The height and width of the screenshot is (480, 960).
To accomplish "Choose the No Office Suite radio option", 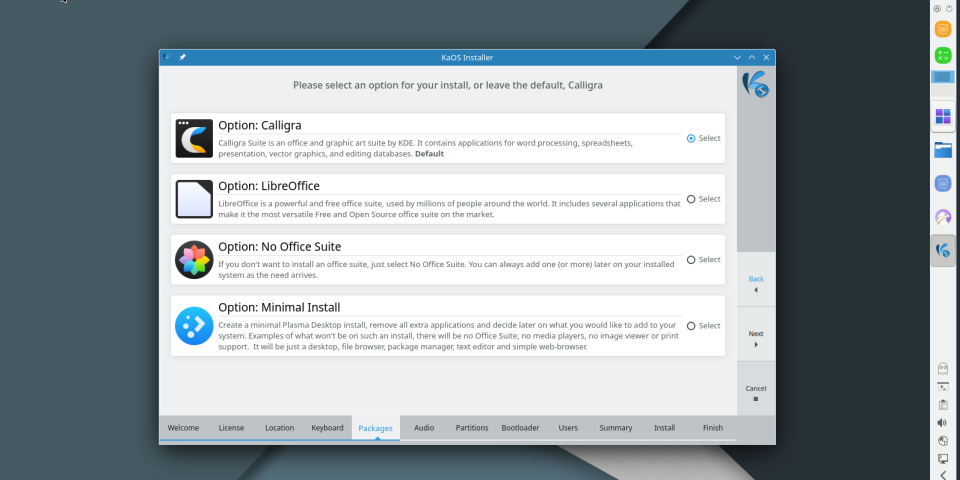I will pos(691,260).
